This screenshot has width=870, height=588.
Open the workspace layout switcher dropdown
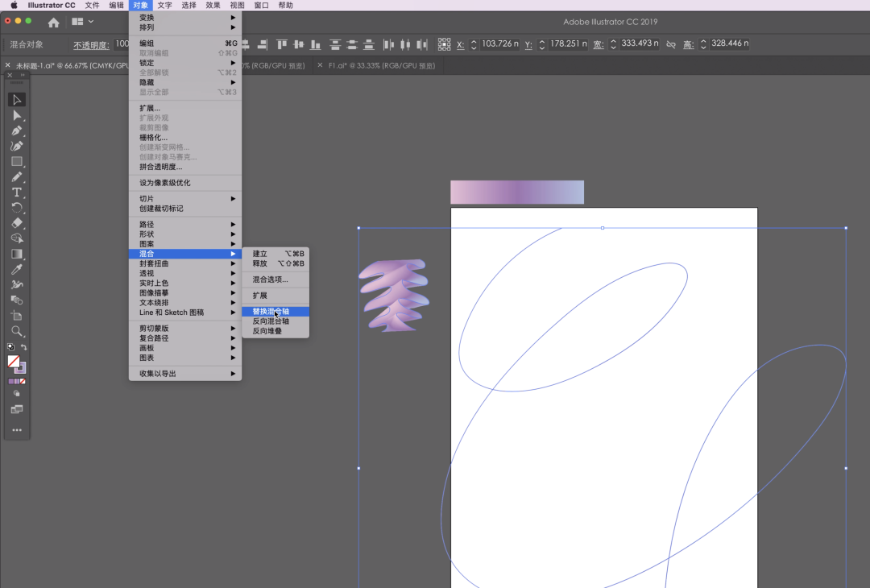click(x=82, y=22)
